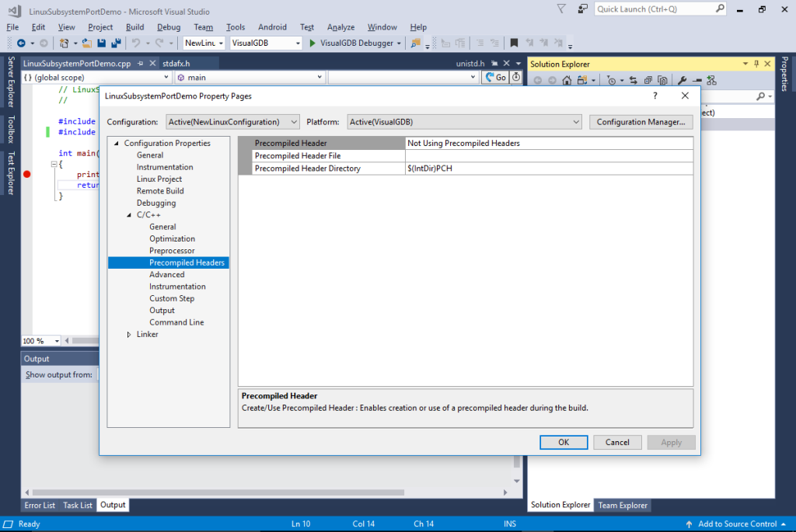The image size is (796, 532).
Task: Click the Save All toolbar icon
Action: [x=116, y=43]
